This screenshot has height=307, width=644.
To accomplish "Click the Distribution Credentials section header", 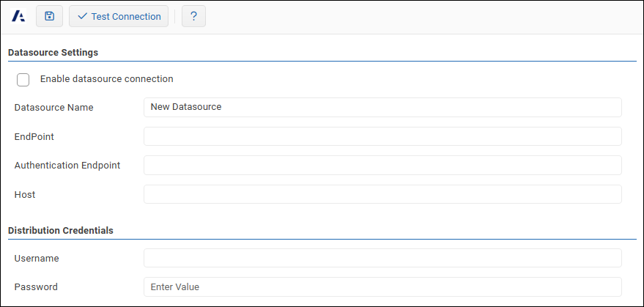I will point(61,230).
